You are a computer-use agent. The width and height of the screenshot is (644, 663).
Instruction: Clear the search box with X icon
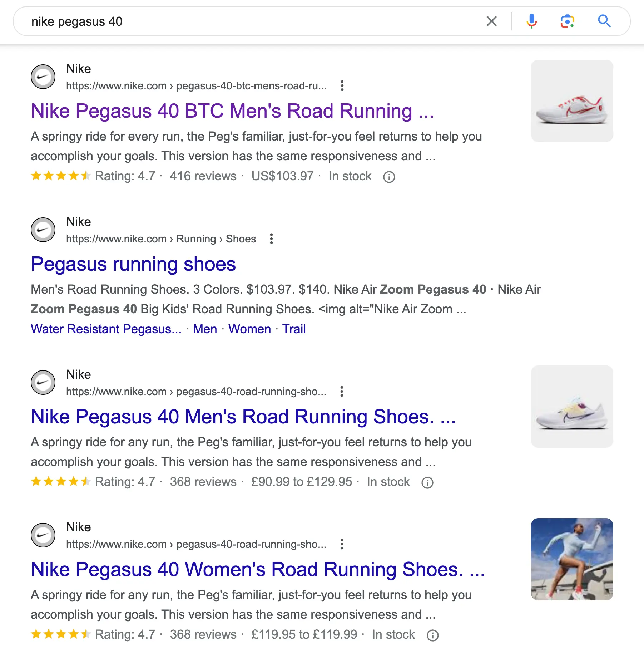pos(492,21)
